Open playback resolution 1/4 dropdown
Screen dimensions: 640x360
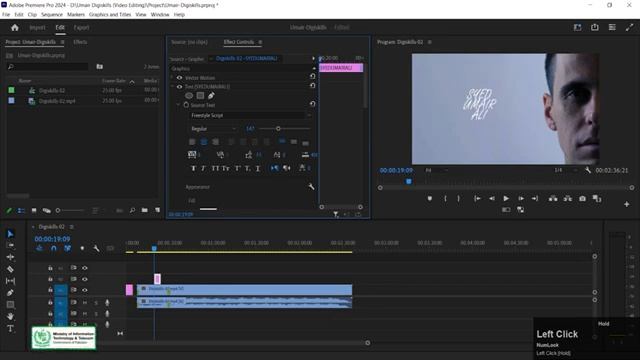pos(565,170)
